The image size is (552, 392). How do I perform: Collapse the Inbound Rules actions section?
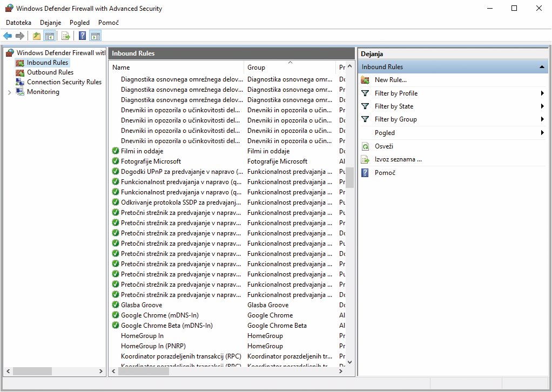click(542, 67)
